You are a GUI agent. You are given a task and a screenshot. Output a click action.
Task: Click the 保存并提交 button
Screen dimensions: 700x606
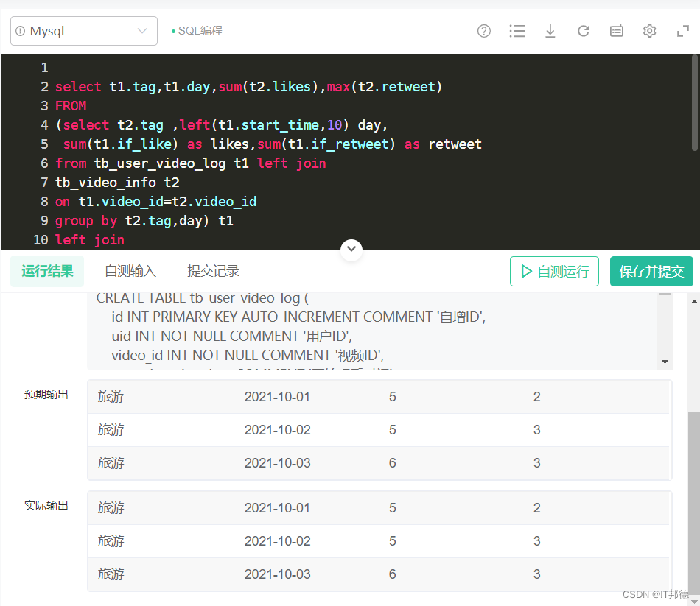tap(651, 271)
